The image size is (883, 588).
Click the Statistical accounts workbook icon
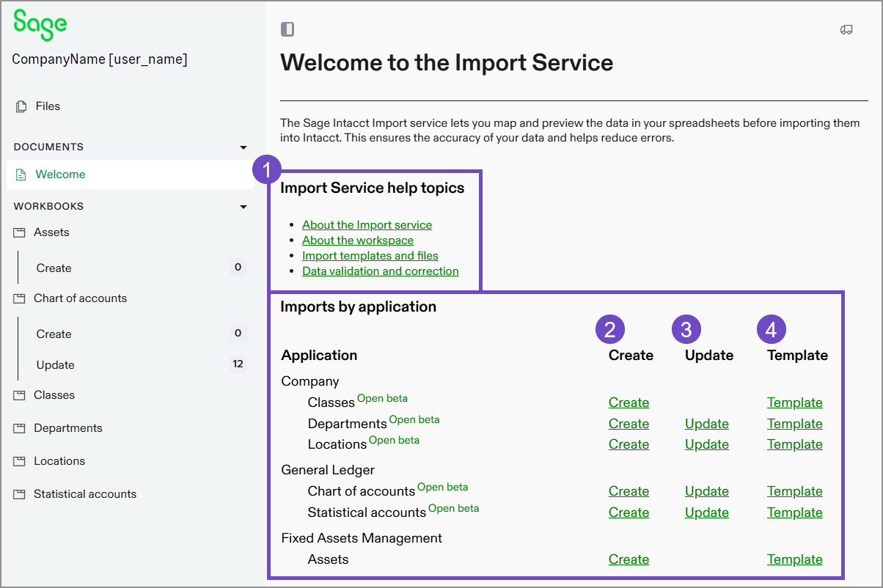click(20, 494)
